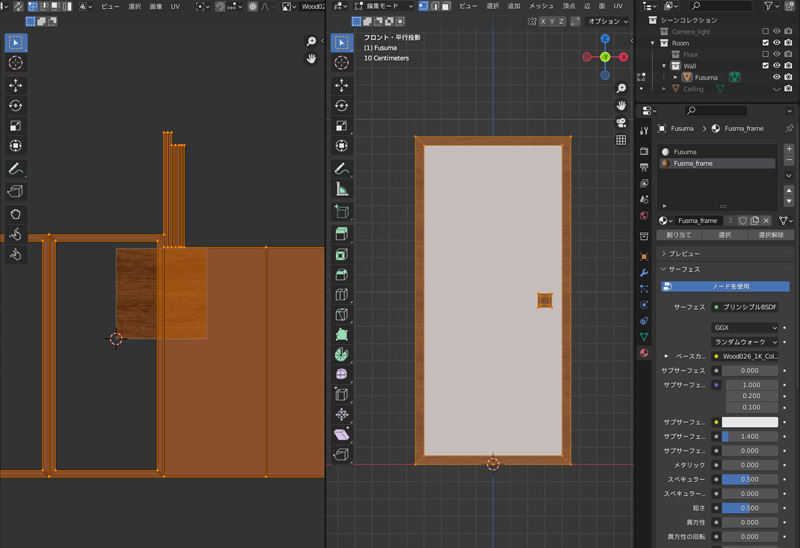Click the 粗さ roughness slider

point(748,508)
